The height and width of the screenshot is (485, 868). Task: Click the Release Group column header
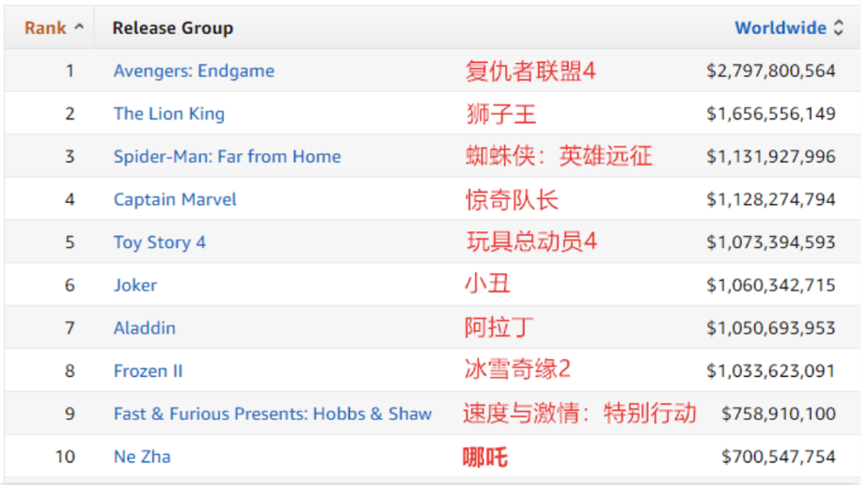pyautogui.click(x=172, y=28)
